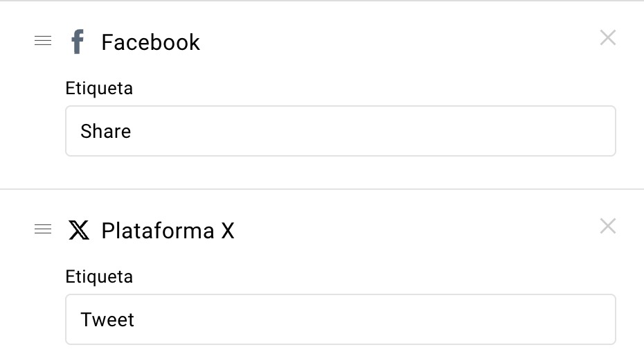The width and height of the screenshot is (644, 363).
Task: Click empty area inside Plataforma X's Etiqueta field
Action: tap(370, 319)
